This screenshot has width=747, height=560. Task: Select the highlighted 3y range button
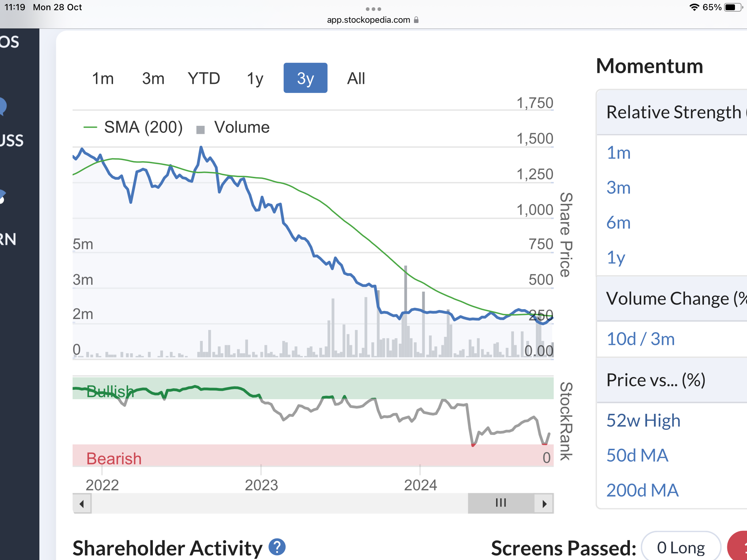(305, 78)
